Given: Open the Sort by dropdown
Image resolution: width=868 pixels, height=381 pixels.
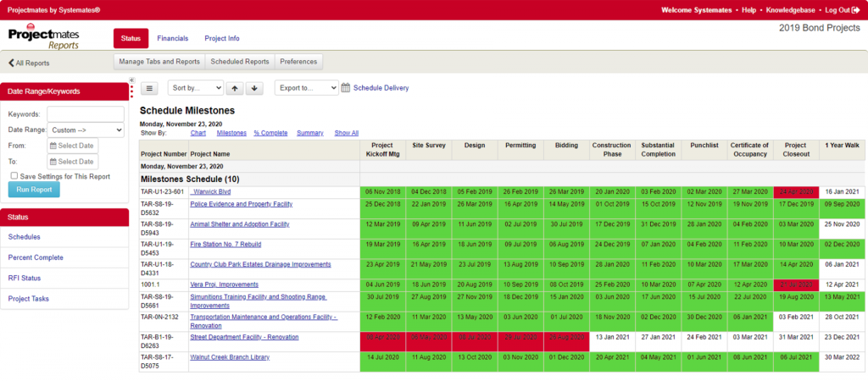Looking at the screenshot, I should coord(196,88).
